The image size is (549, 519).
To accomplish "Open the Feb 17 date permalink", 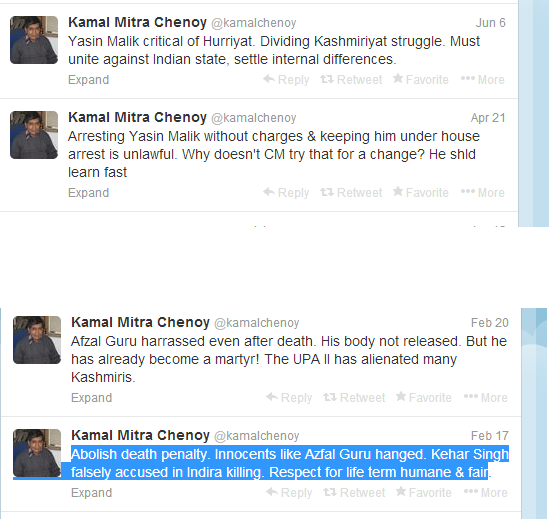I will [489, 436].
